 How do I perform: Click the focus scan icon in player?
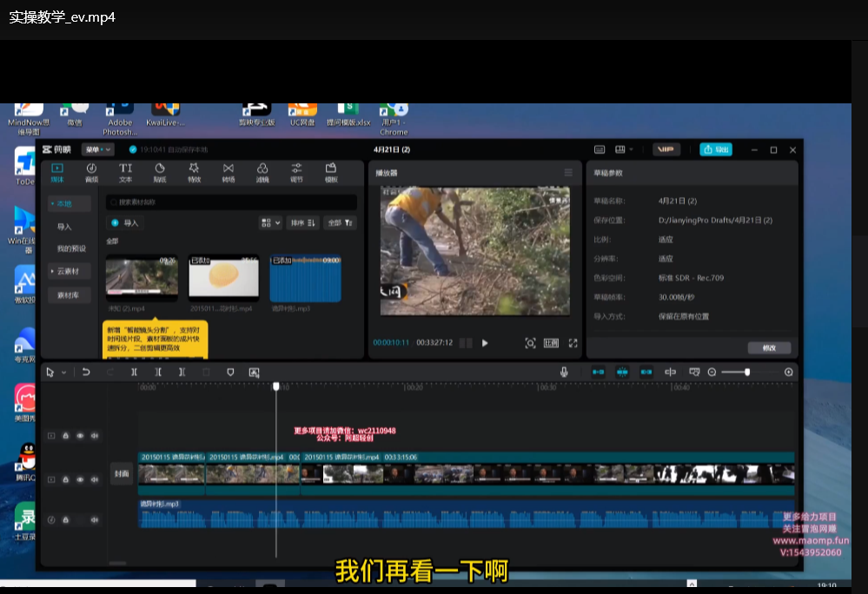(x=530, y=343)
